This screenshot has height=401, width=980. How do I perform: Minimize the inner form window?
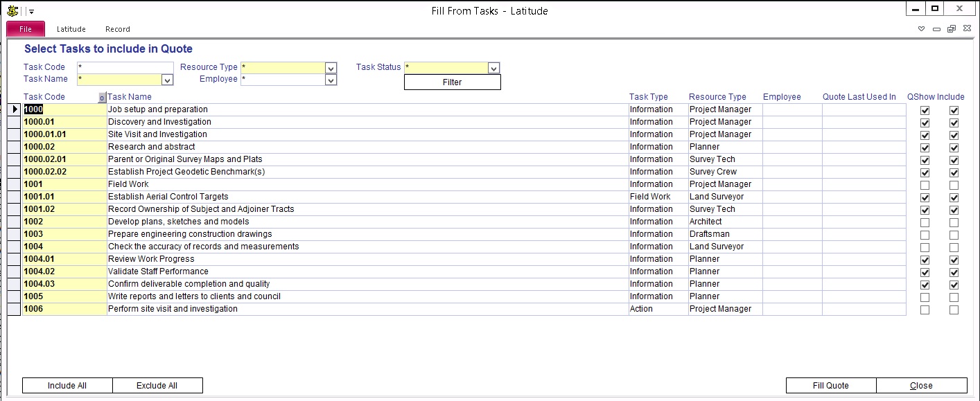coord(936,29)
